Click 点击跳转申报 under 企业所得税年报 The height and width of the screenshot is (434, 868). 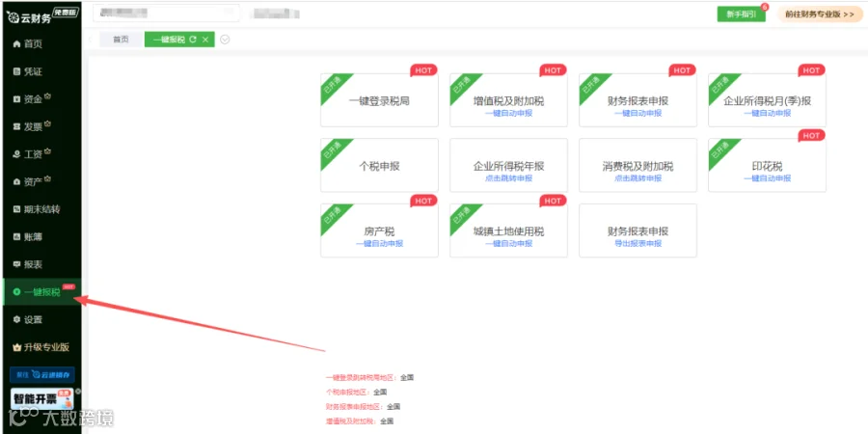tap(508, 178)
